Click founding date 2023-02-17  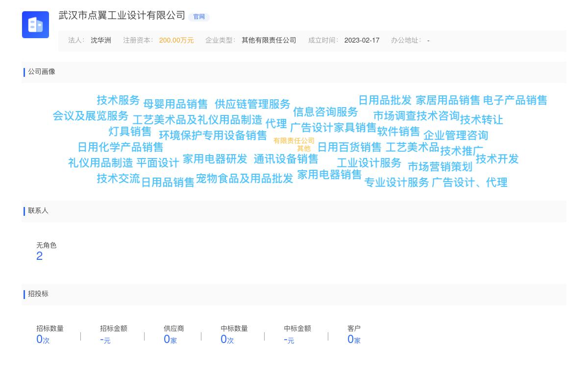(362, 41)
